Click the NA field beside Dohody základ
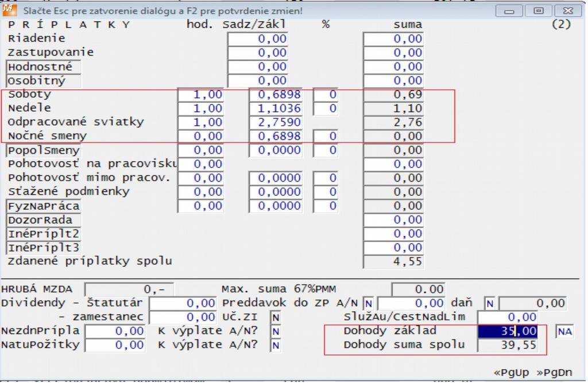Screen dimensions: 588x383 pyautogui.click(x=564, y=331)
